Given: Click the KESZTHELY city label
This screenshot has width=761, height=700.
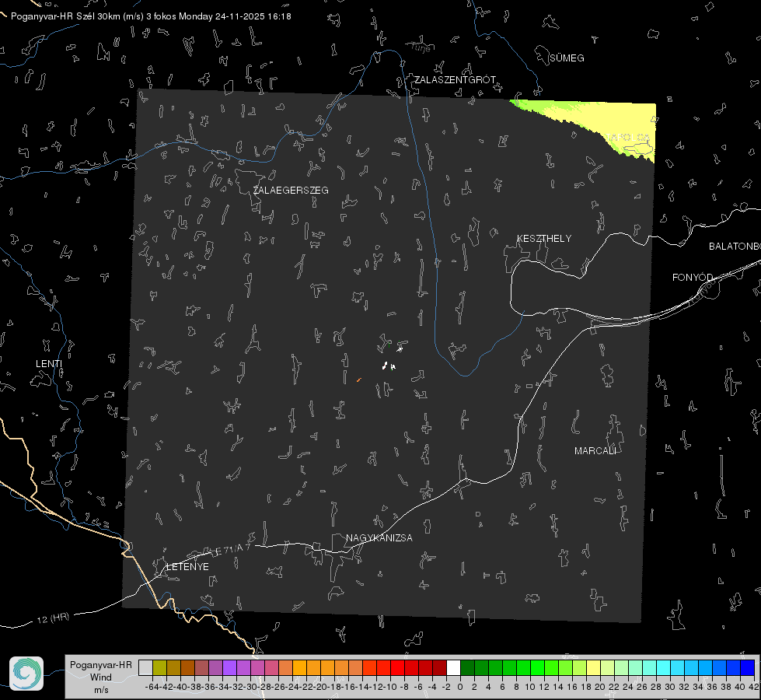Looking at the screenshot, I should [544, 239].
